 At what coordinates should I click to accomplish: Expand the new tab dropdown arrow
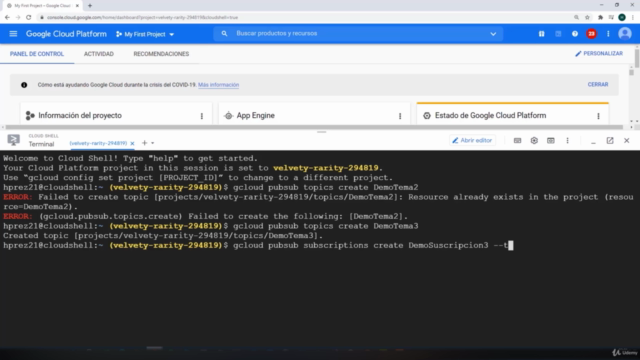click(x=153, y=143)
